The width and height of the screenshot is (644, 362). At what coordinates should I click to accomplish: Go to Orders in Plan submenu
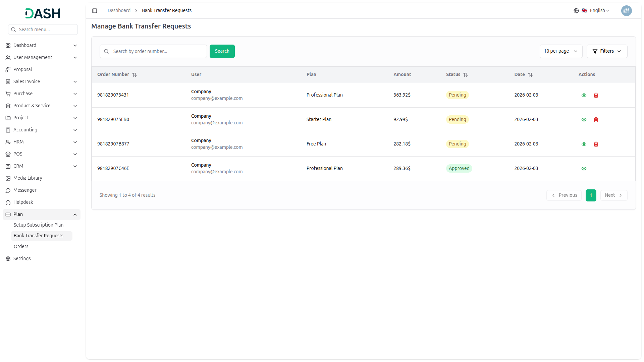tap(21, 246)
